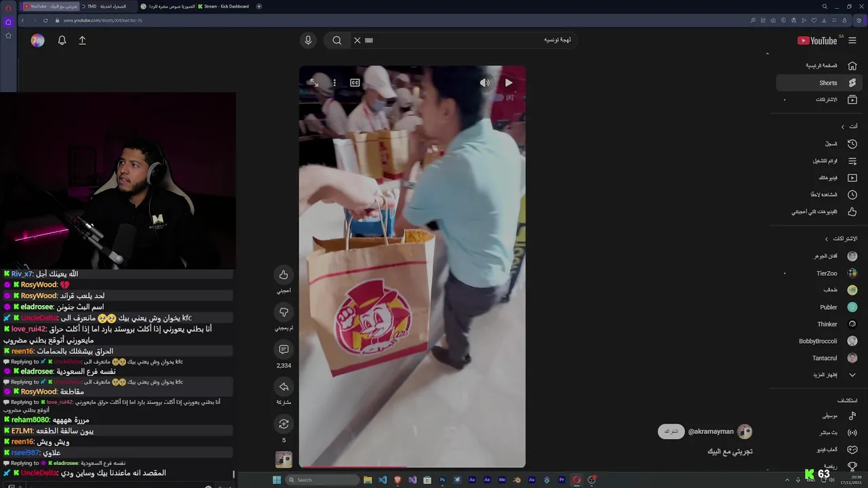The height and width of the screenshot is (488, 868).
Task: Switch to Stream - Kick Dashboard tab
Action: pos(224,6)
